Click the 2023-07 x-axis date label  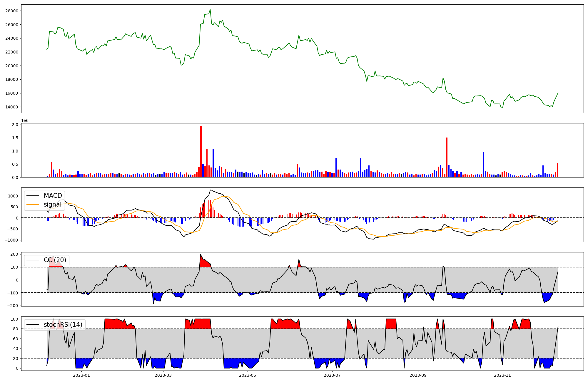click(x=332, y=375)
